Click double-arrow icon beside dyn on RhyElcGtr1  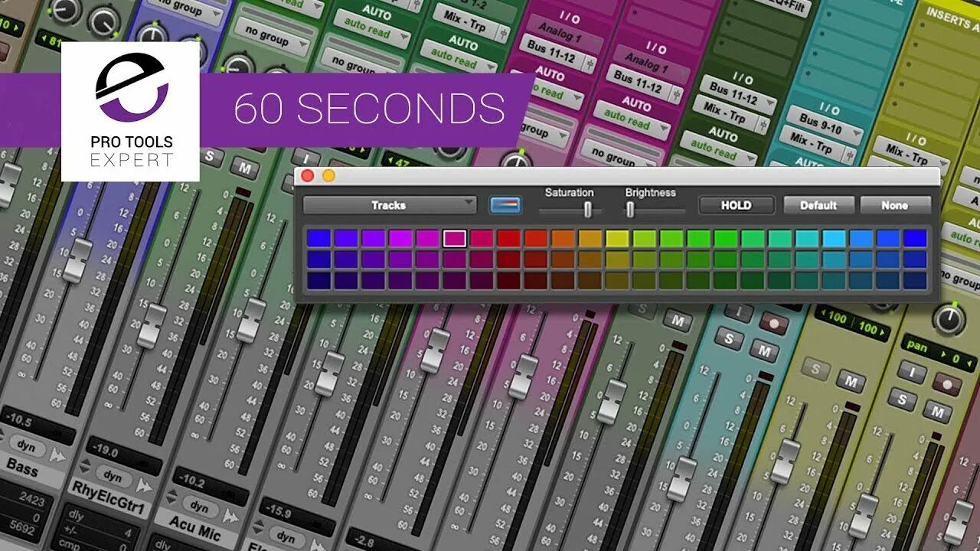coord(144,485)
